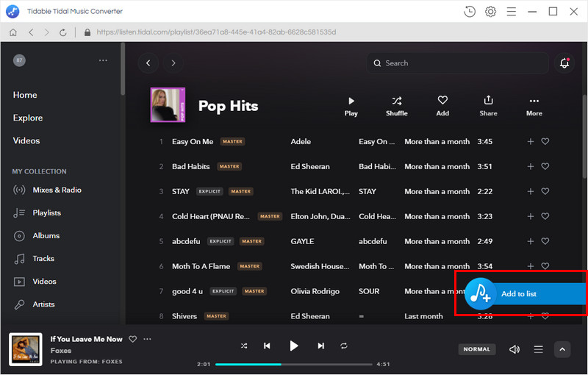Favorite Easy On Me with heart
The height and width of the screenshot is (375, 588).
[x=545, y=141]
